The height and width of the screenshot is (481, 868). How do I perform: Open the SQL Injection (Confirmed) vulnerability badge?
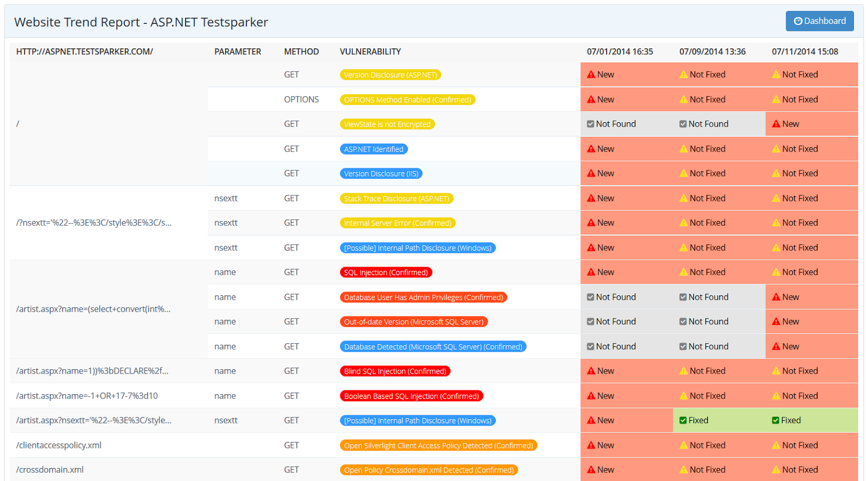click(x=386, y=273)
